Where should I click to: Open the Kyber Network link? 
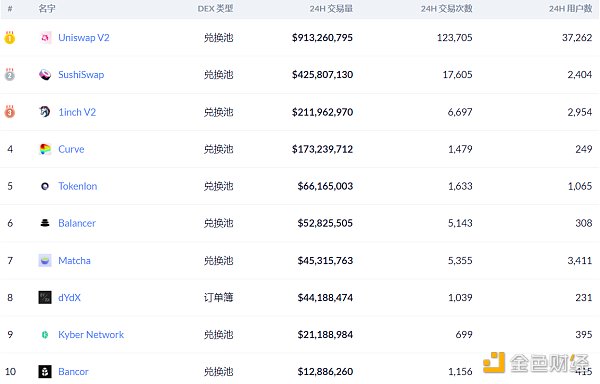click(91, 335)
